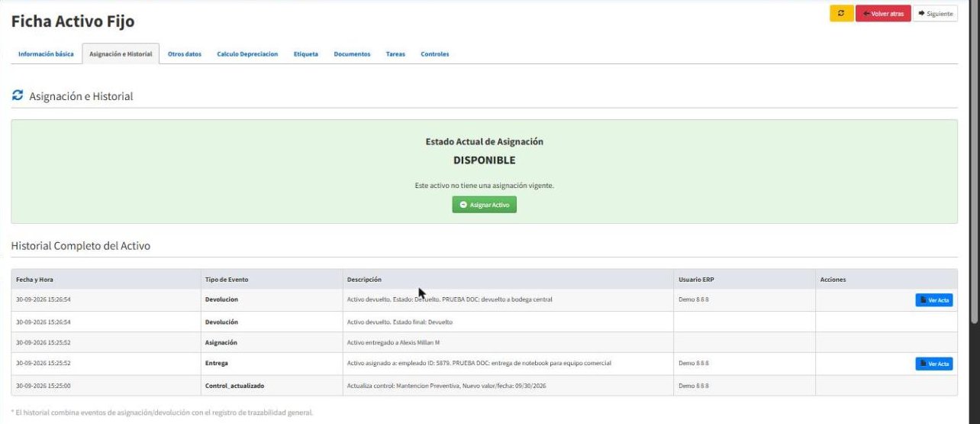Screen dimensions: 980x424
Task: Click the yellow refresh icon button
Action: (x=841, y=14)
